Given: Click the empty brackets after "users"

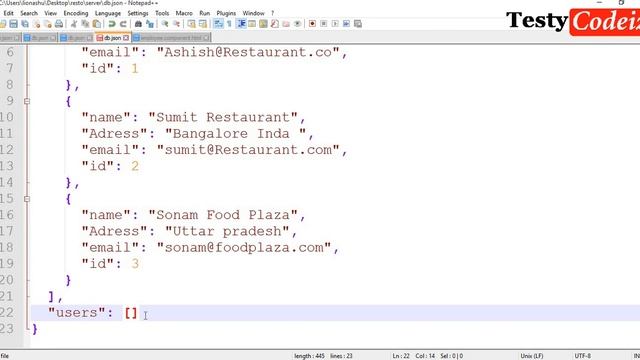Looking at the screenshot, I should click(131, 313).
